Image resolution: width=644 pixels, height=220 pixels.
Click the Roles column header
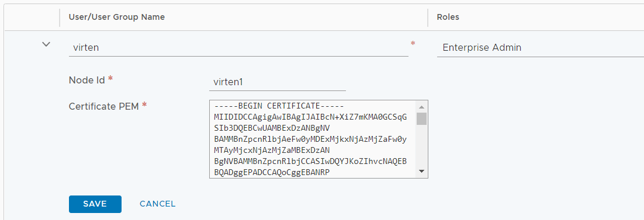tap(448, 18)
